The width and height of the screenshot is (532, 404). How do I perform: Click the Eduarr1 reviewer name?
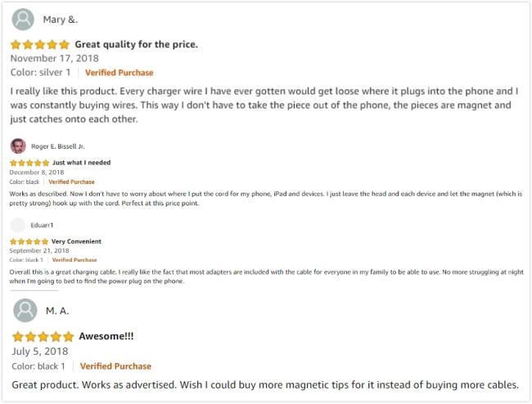tap(42, 226)
